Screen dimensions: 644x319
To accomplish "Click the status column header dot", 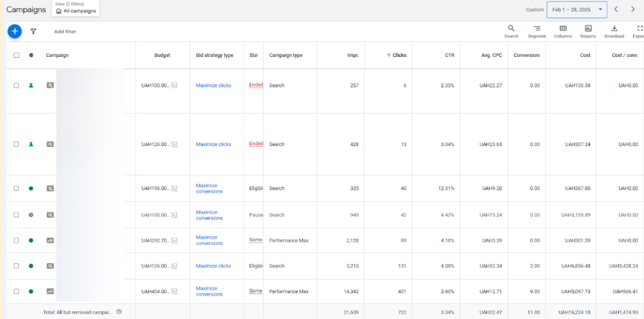I will pyautogui.click(x=31, y=55).
